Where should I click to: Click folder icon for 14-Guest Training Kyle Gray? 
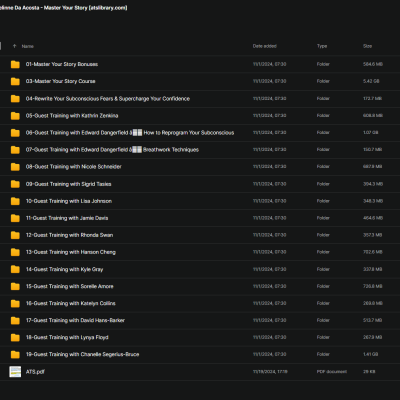[x=15, y=269]
